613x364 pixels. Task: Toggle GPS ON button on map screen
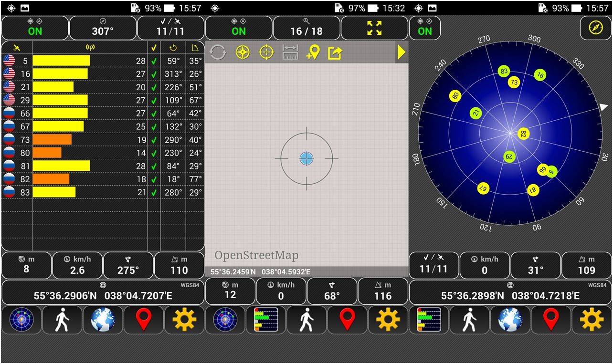(x=239, y=28)
